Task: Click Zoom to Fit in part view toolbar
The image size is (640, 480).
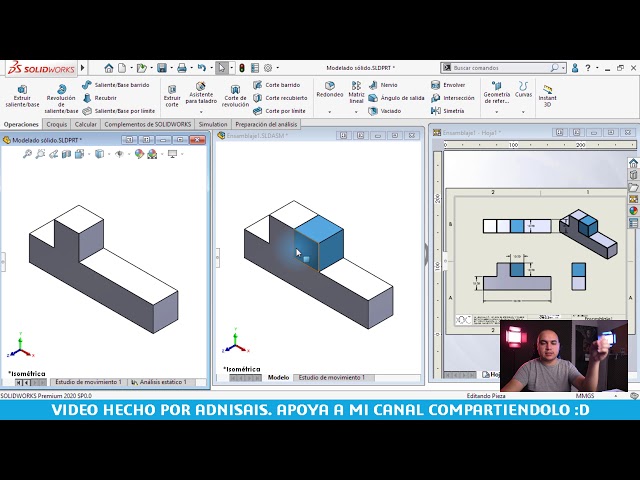Action: point(27,154)
